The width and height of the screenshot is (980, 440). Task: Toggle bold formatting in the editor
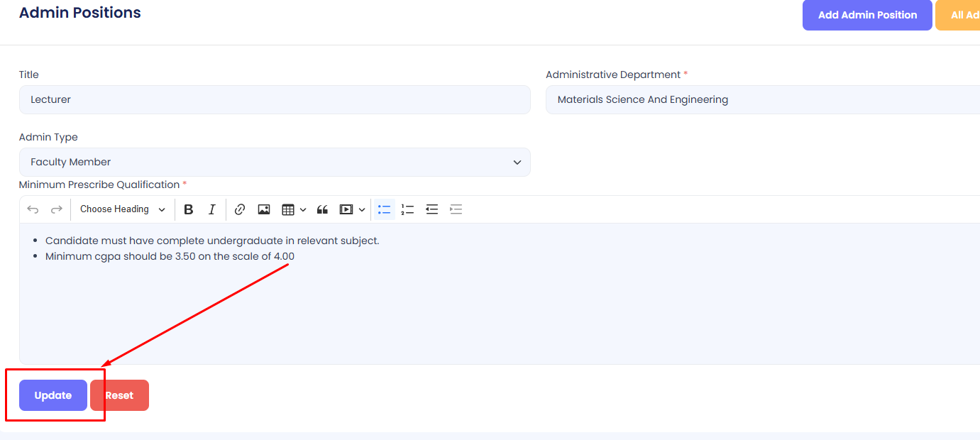(x=189, y=209)
